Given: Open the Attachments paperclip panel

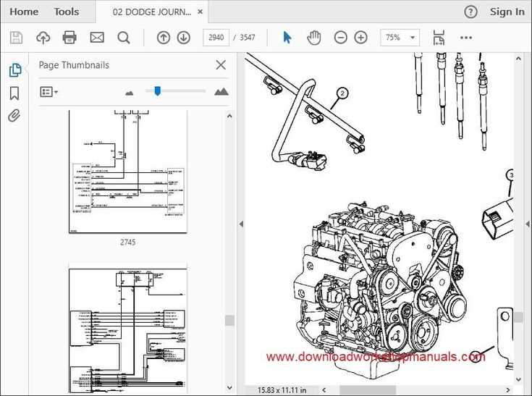Looking at the screenshot, I should (14, 116).
